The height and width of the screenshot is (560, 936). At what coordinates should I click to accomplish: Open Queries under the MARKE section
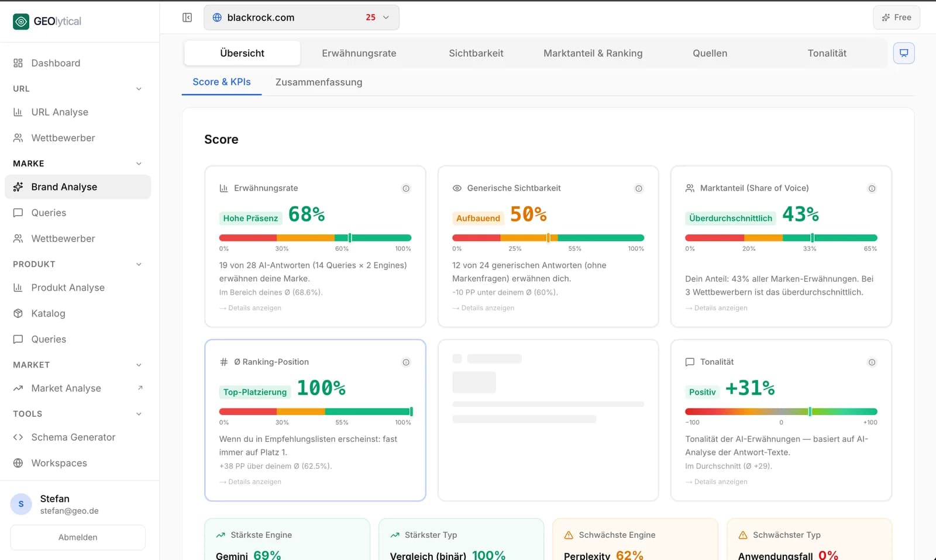[x=78, y=213]
